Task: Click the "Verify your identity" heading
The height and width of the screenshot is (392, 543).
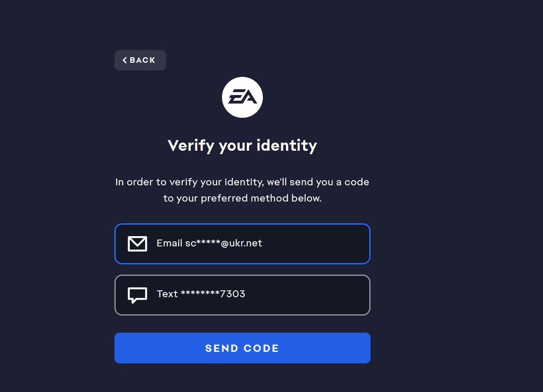Action: pos(242,146)
